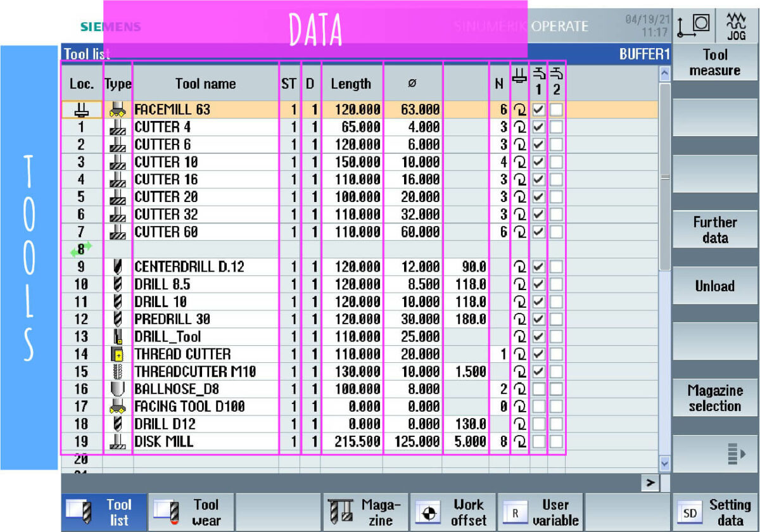This screenshot has width=760, height=532.
Task: Select the FACEMILL 63 tool type icon
Action: [118, 109]
